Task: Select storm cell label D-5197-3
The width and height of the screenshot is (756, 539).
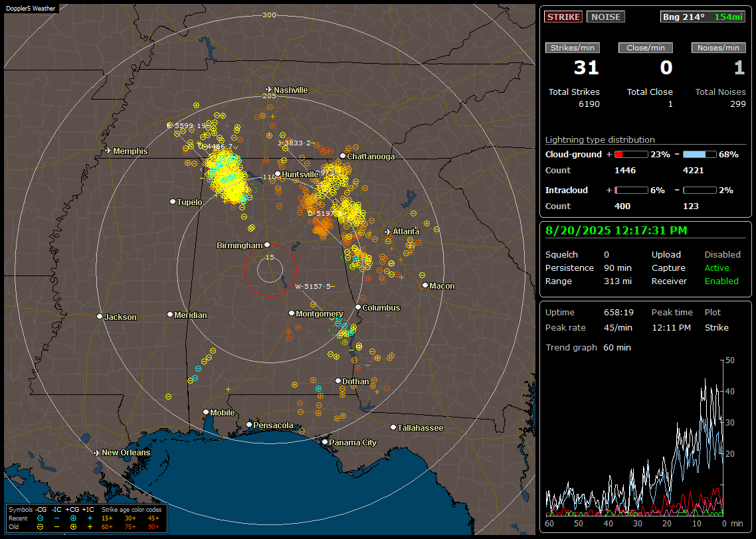Action: 325,213
